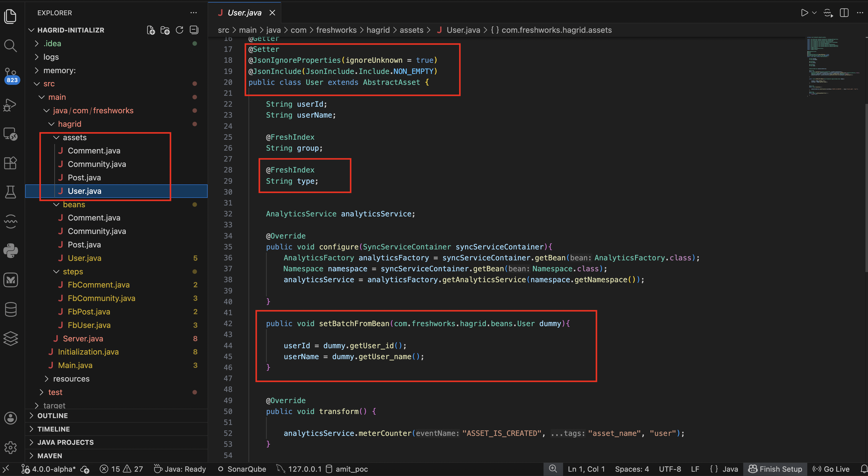
Task: Click the 4.0.0-alpha branch indicator
Action: [x=48, y=469]
